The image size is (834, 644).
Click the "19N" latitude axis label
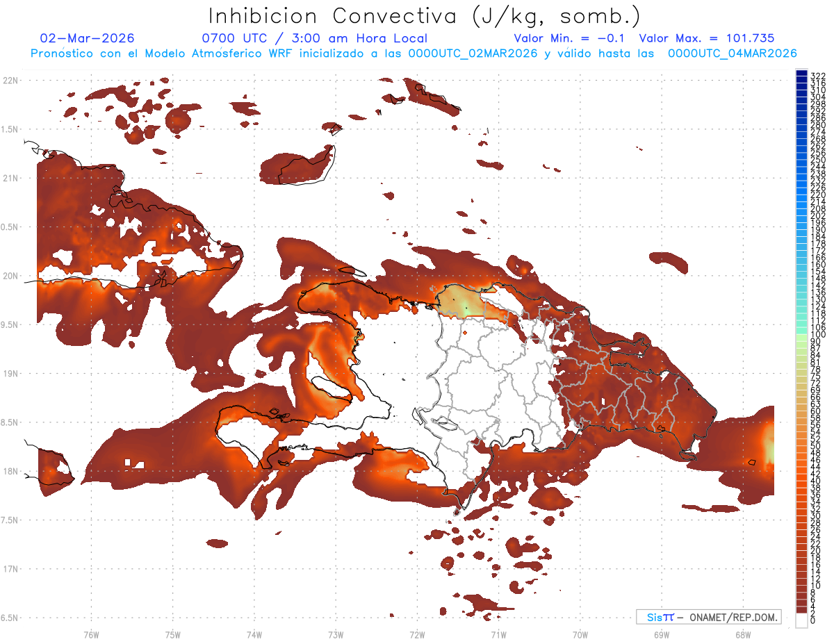[10, 374]
